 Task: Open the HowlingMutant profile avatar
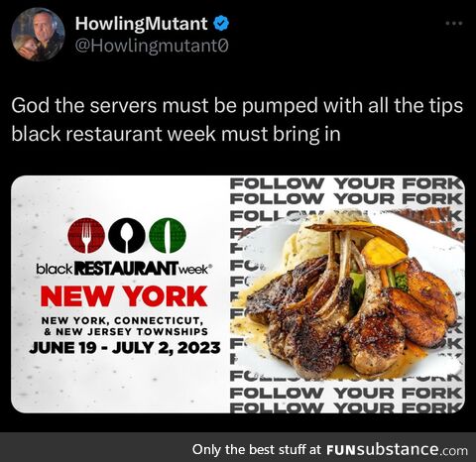(x=38, y=35)
